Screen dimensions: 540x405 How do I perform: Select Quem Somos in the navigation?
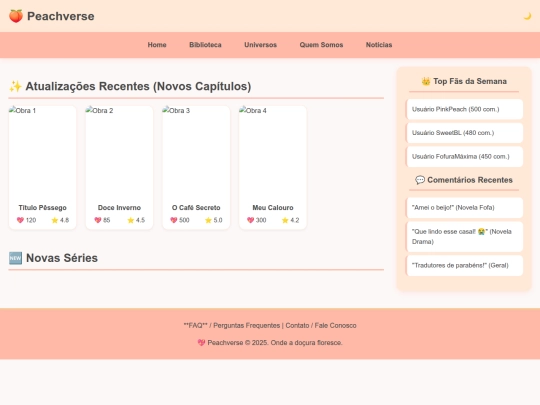click(x=321, y=45)
